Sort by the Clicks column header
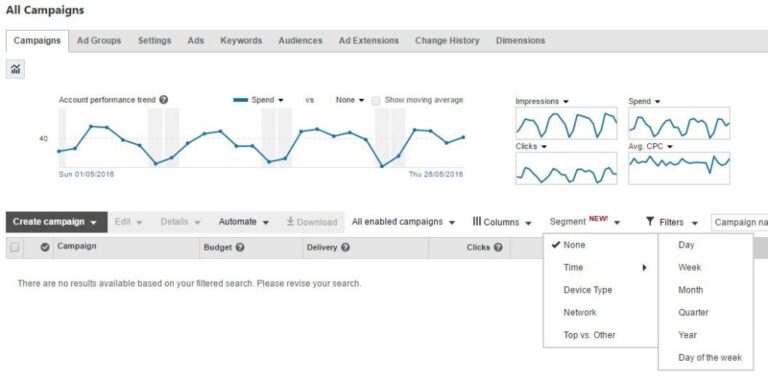This screenshot has height=381, width=768. point(478,248)
